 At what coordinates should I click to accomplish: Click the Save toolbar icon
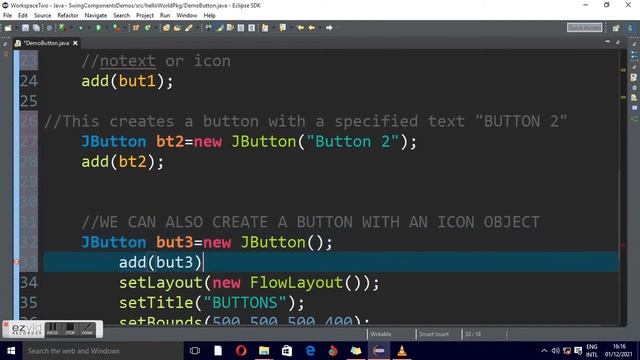[x=25, y=28]
